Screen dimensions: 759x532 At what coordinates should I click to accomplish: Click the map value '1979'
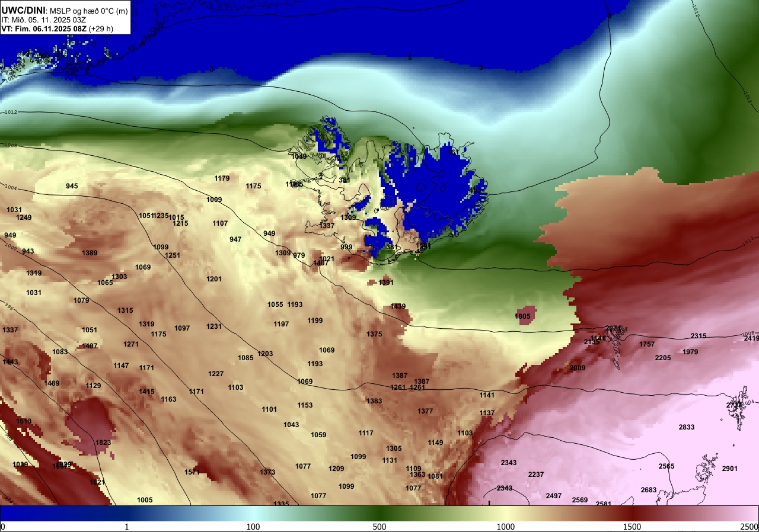(x=690, y=352)
